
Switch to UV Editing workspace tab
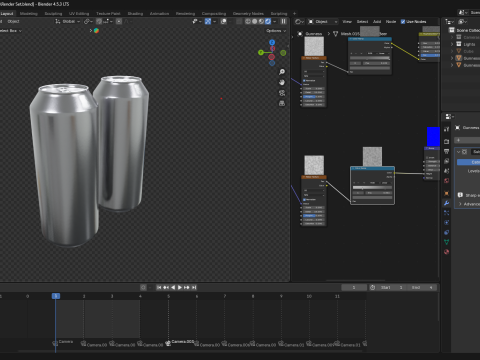pyautogui.click(x=79, y=14)
